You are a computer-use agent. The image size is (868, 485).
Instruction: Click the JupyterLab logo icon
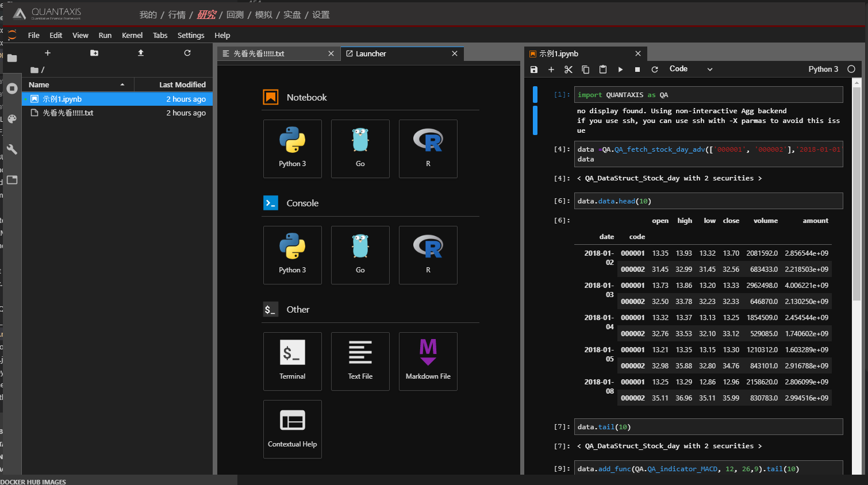tap(12, 35)
